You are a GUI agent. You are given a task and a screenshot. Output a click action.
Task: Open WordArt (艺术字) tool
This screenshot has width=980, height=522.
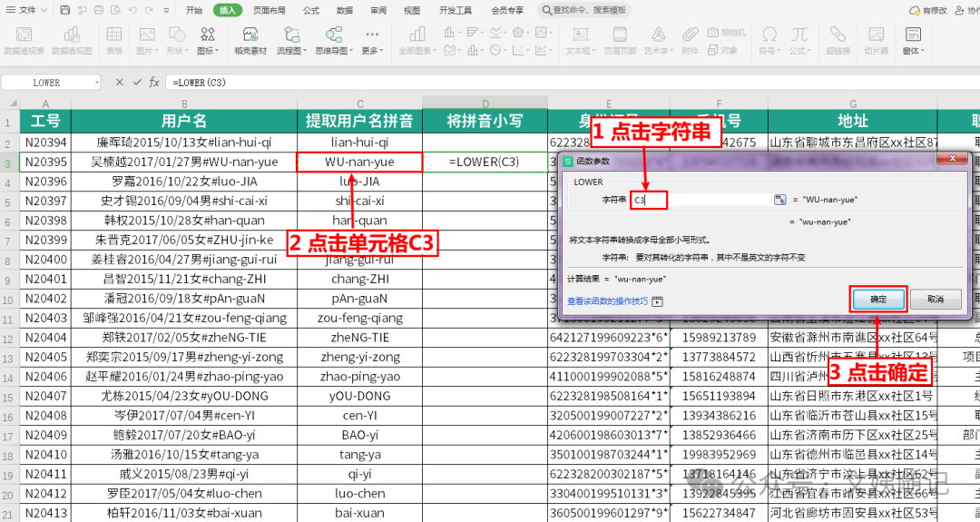point(658,41)
